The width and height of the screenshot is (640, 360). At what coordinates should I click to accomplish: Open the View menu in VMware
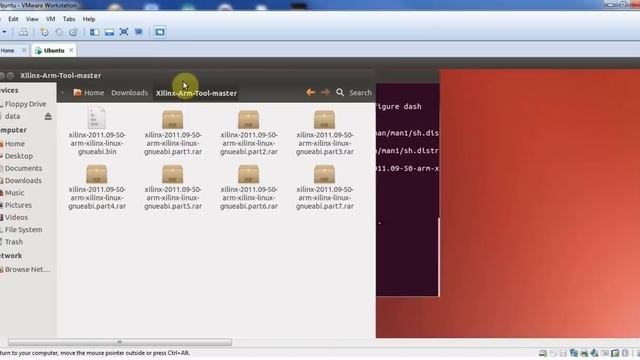pyautogui.click(x=32, y=19)
